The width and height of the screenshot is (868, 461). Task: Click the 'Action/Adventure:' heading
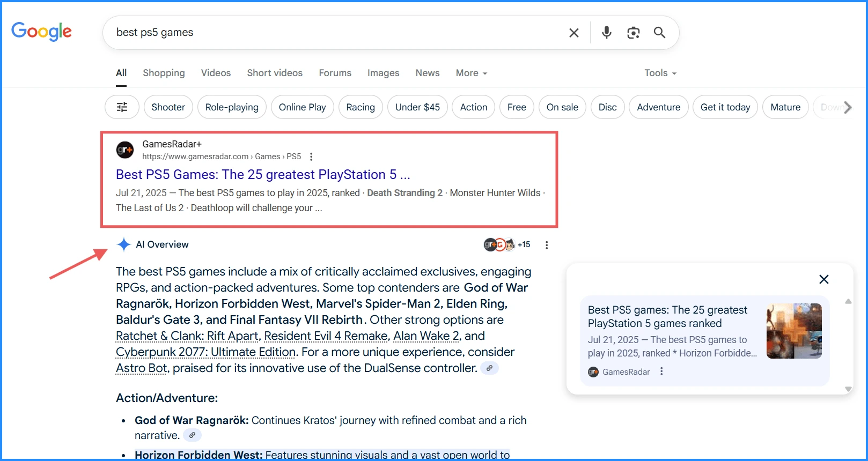tap(167, 398)
